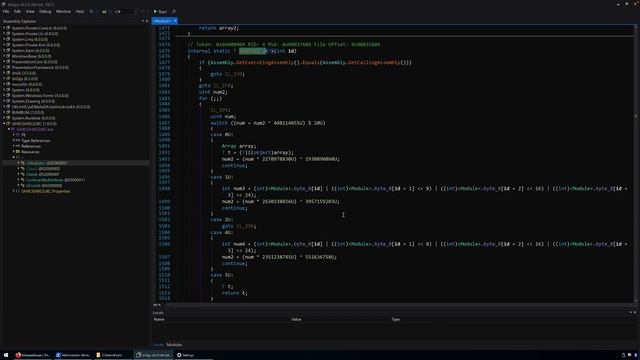Switch to the browser taskbar button
The width and height of the screenshot is (640, 360).
click(x=33, y=355)
